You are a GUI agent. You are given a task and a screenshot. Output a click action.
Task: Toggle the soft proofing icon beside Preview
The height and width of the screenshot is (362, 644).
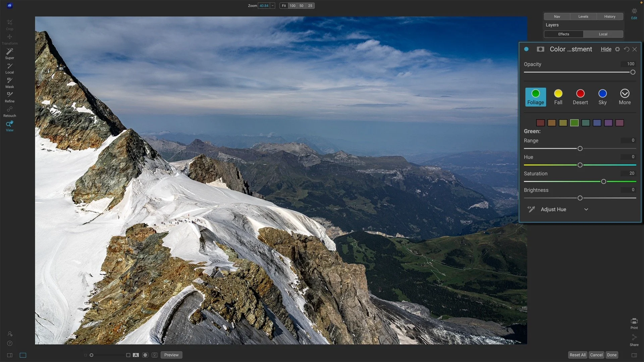(155, 355)
